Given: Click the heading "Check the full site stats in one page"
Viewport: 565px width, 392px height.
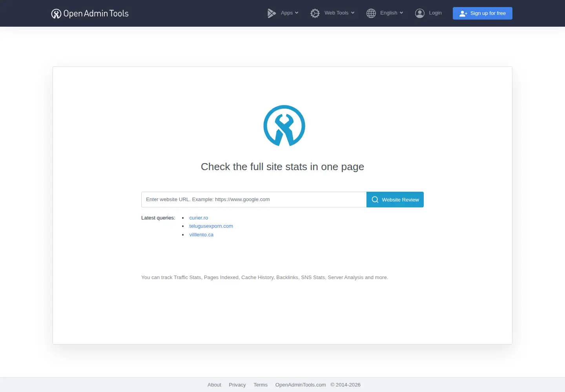Looking at the screenshot, I should click(x=282, y=167).
